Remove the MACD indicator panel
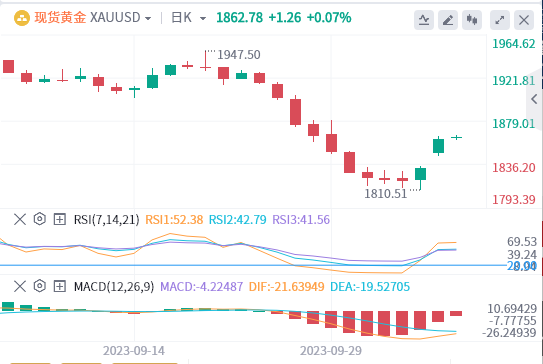 [20, 286]
